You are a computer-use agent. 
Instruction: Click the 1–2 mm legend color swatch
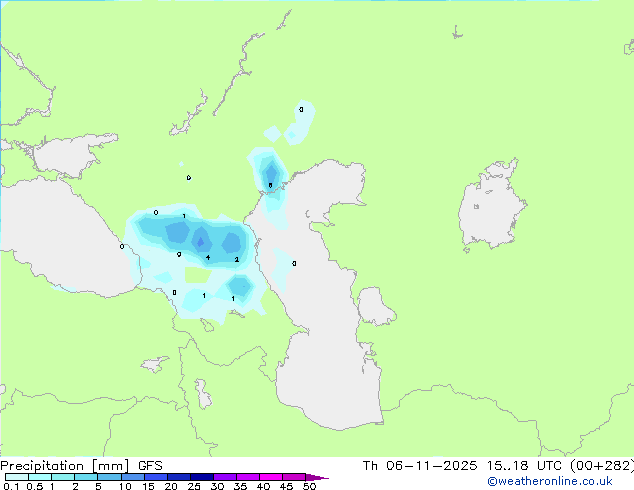tap(63, 477)
